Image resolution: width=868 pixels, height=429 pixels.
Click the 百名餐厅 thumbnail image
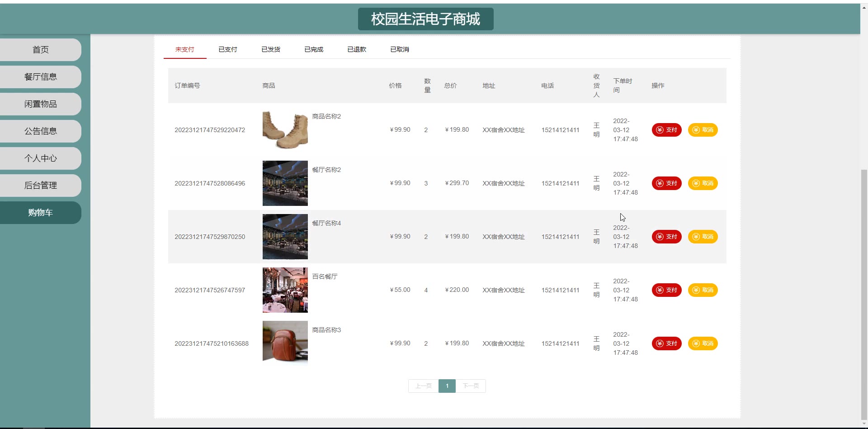[x=285, y=290]
